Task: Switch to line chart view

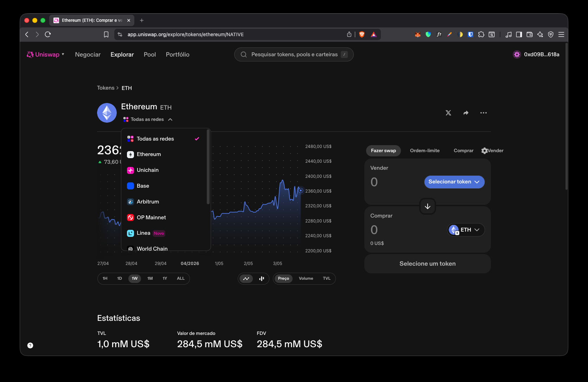Action: tap(246, 279)
